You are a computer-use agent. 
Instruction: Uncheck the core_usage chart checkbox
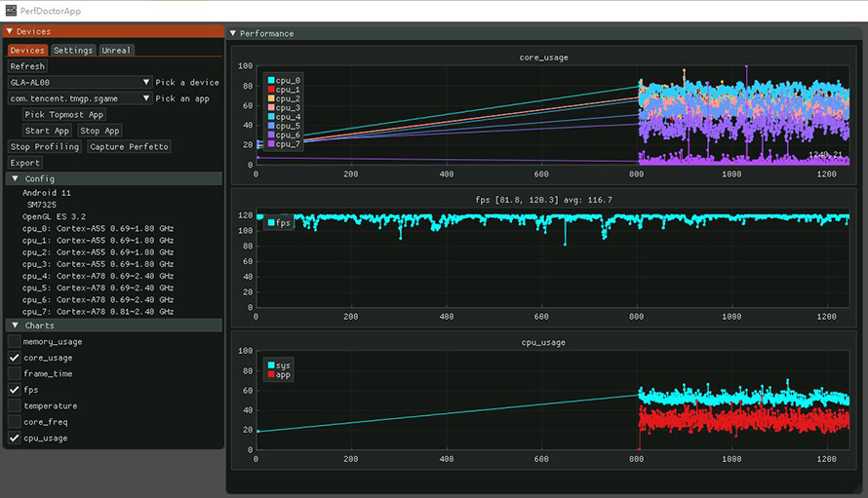tap(15, 358)
